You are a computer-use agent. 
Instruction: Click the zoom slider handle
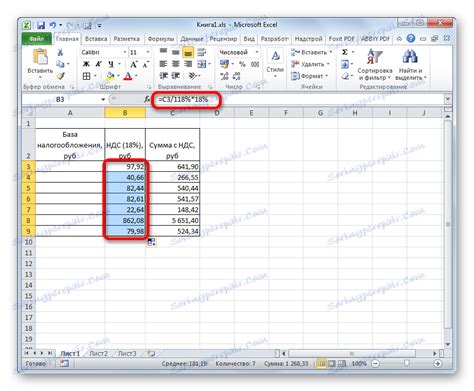click(406, 363)
